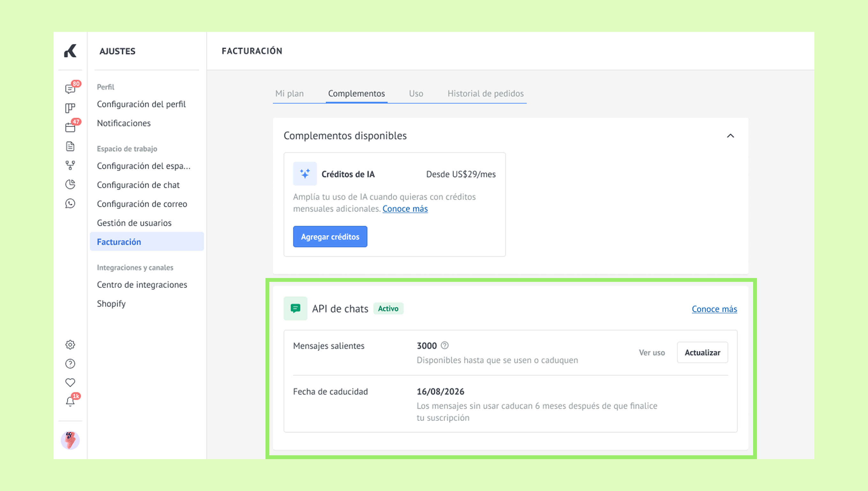The width and height of the screenshot is (868, 491).
Task: Open Shopify settings
Action: pos(111,304)
